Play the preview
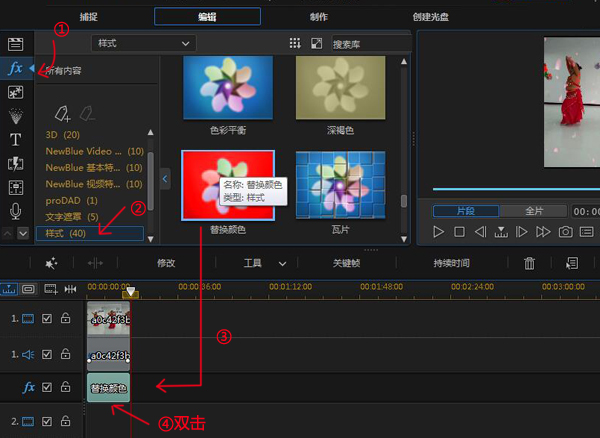Screen dimensions: 600x438 [439, 232]
